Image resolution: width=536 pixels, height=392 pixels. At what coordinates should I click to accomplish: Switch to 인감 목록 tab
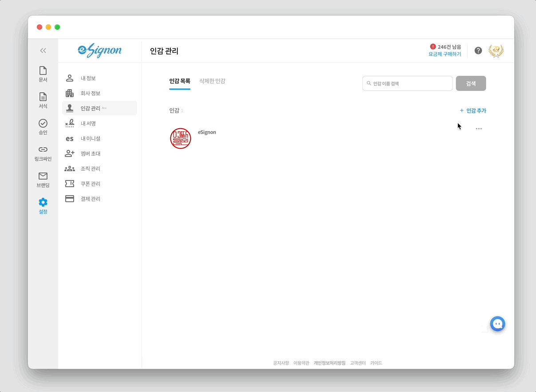coord(180,81)
